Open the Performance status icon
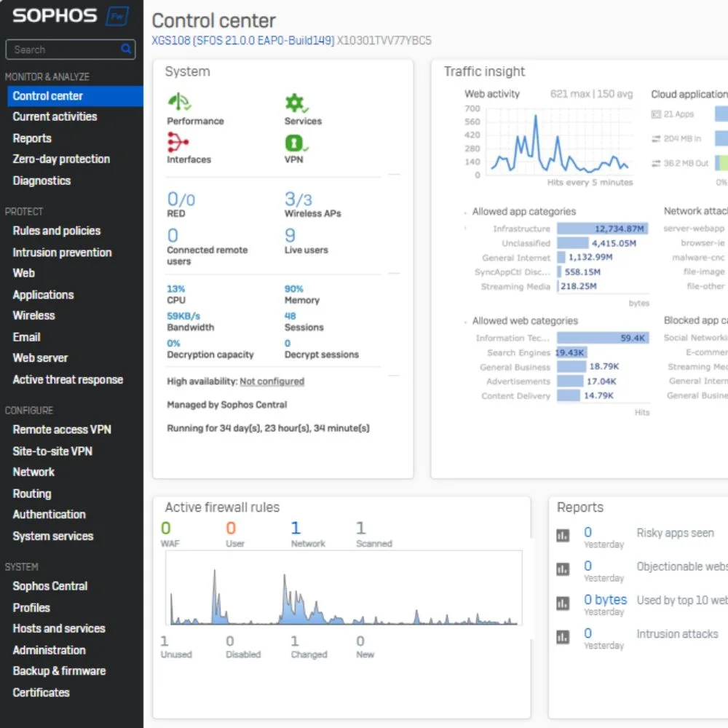The width and height of the screenshot is (728, 728). pos(179,102)
